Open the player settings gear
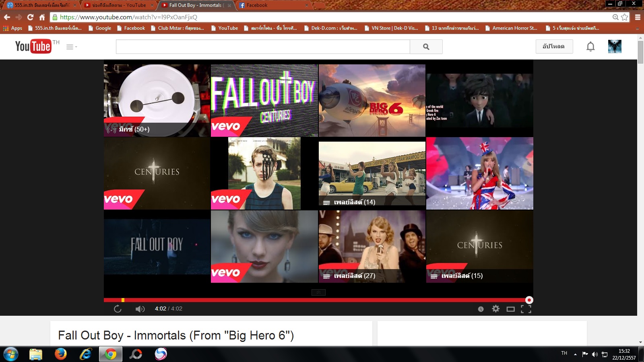Screen dimensions: 644x362 pyautogui.click(x=496, y=309)
